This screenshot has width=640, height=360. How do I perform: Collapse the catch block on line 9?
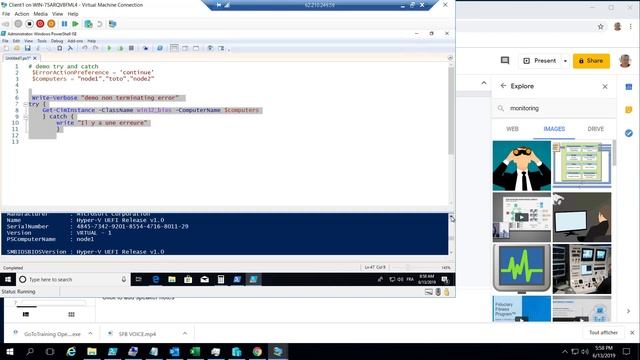(25, 117)
